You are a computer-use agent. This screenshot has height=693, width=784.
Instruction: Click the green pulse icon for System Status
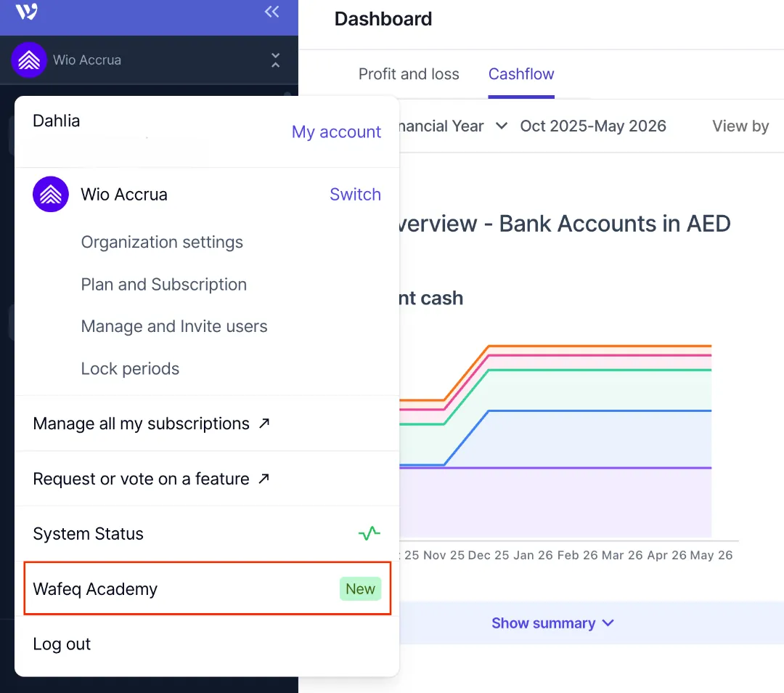(x=369, y=533)
